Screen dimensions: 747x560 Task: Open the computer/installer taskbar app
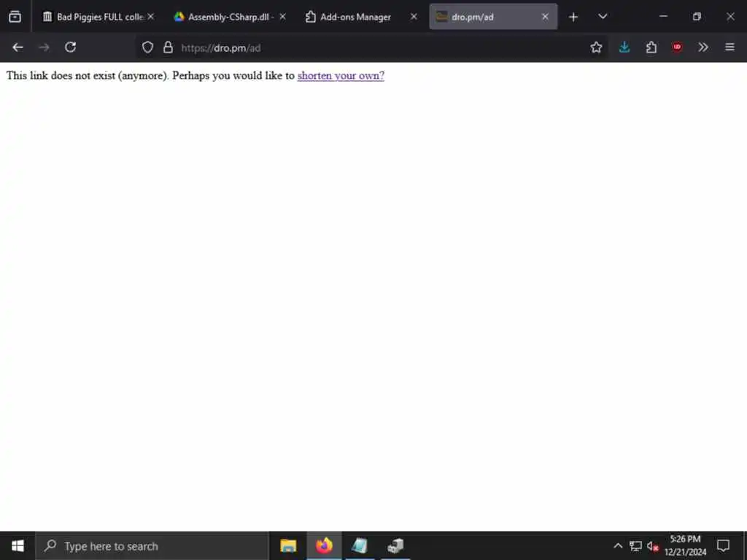tap(395, 545)
